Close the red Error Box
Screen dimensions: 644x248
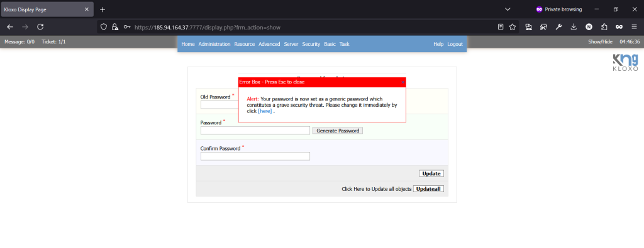coord(403,82)
